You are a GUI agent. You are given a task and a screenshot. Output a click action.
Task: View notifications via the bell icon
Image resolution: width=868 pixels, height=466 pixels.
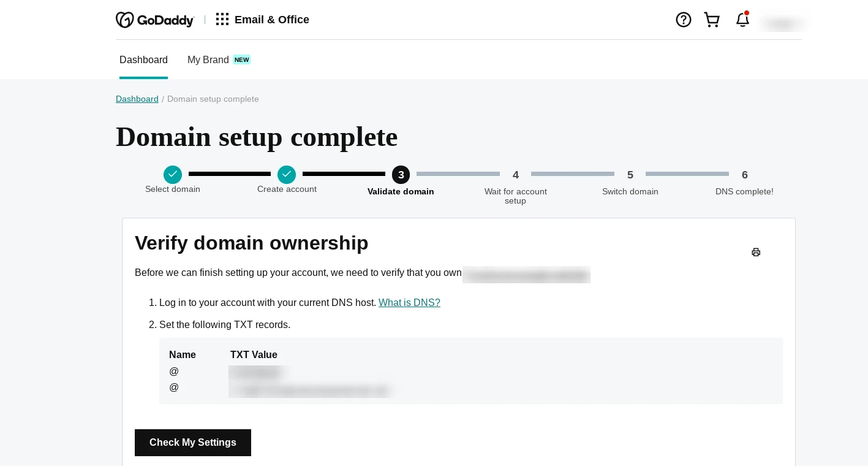click(742, 20)
